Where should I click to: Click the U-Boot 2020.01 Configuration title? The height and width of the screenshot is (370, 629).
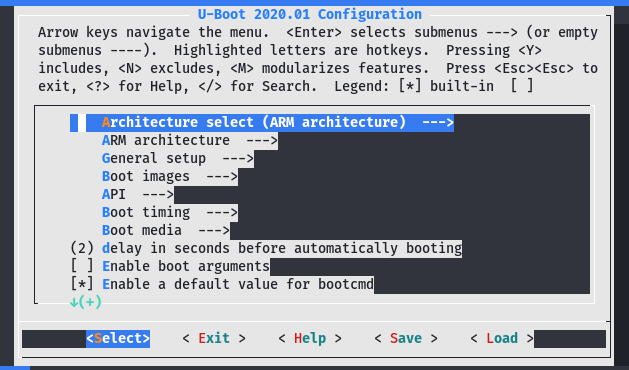click(x=310, y=14)
